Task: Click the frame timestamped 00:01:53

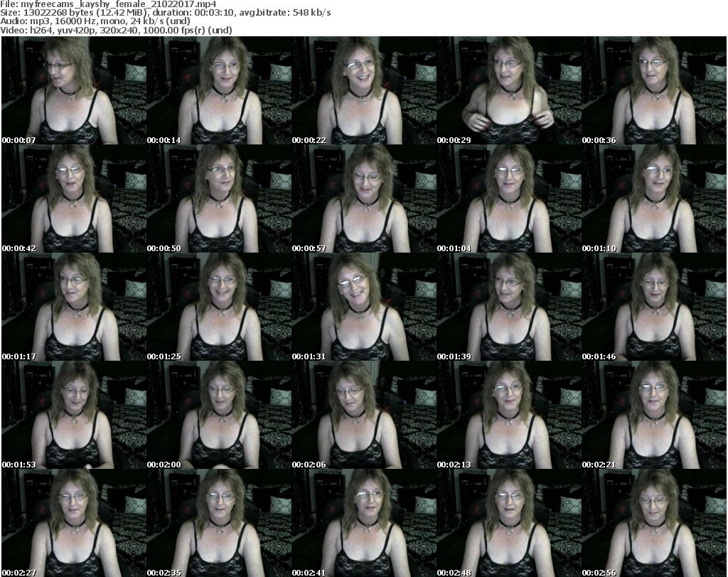Action: click(74, 415)
